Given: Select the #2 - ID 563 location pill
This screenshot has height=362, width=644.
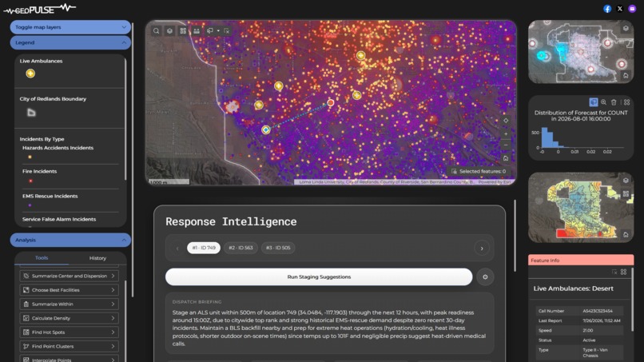Looking at the screenshot, I should (x=241, y=248).
